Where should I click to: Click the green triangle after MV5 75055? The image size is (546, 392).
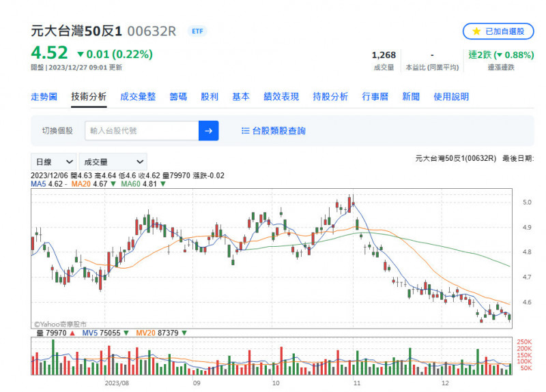click(x=126, y=333)
